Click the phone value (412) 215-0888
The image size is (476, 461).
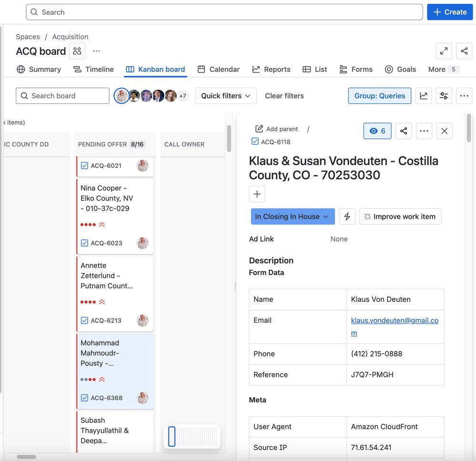376,354
